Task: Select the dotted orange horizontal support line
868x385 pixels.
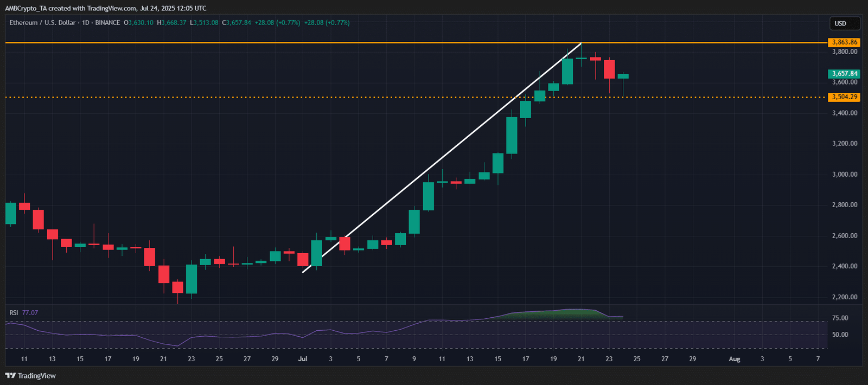Action: [271, 98]
